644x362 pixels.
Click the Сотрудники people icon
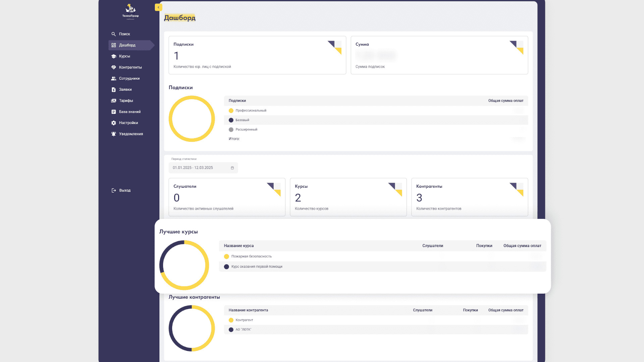113,78
